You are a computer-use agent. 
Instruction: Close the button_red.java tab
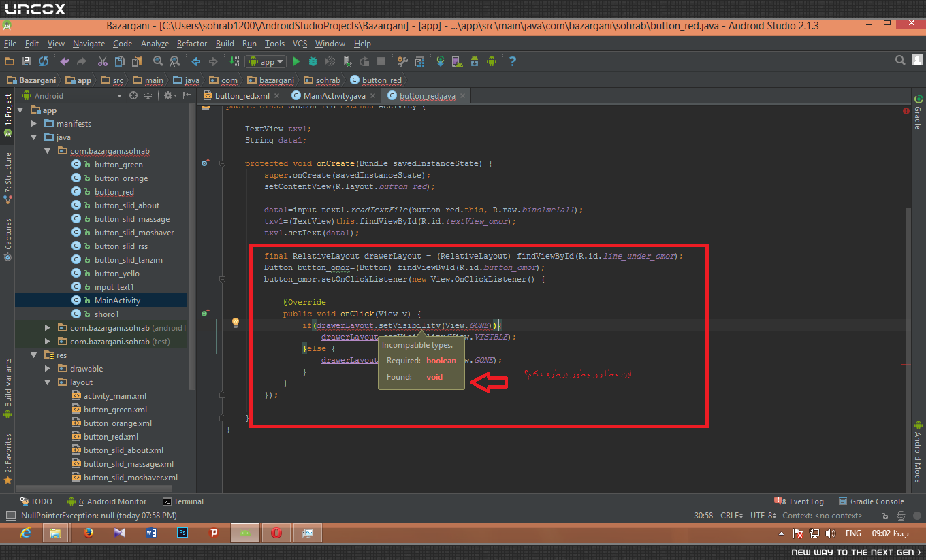click(x=463, y=96)
